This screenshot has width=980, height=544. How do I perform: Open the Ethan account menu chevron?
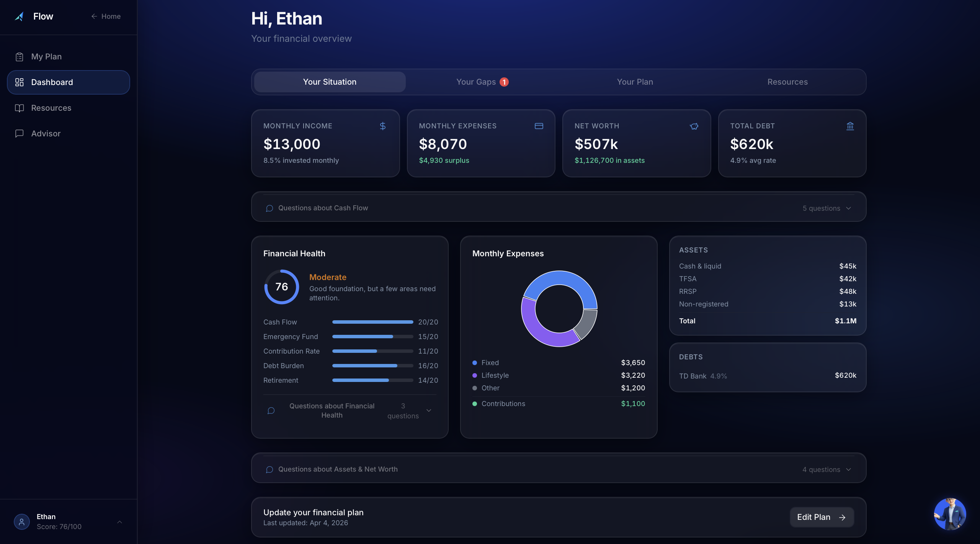point(119,522)
